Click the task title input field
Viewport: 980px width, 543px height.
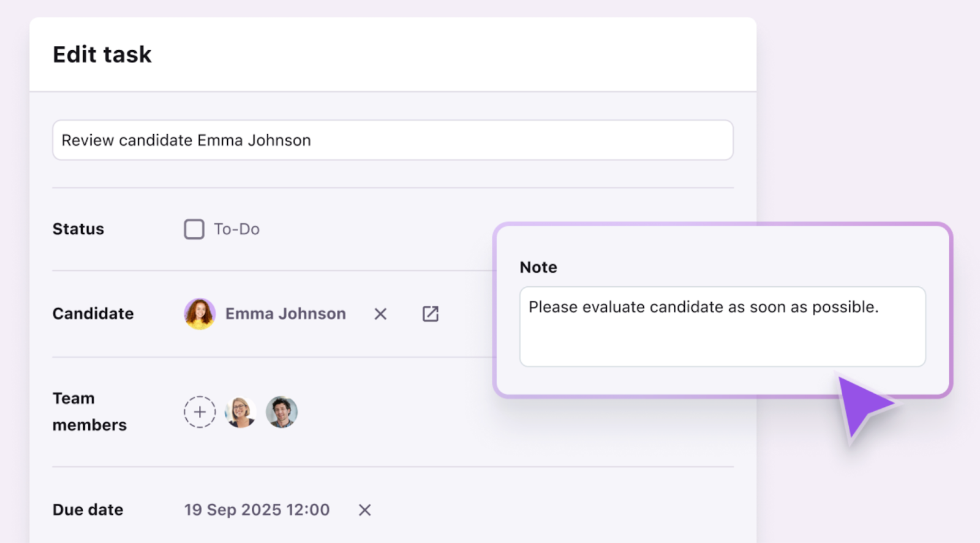392,140
